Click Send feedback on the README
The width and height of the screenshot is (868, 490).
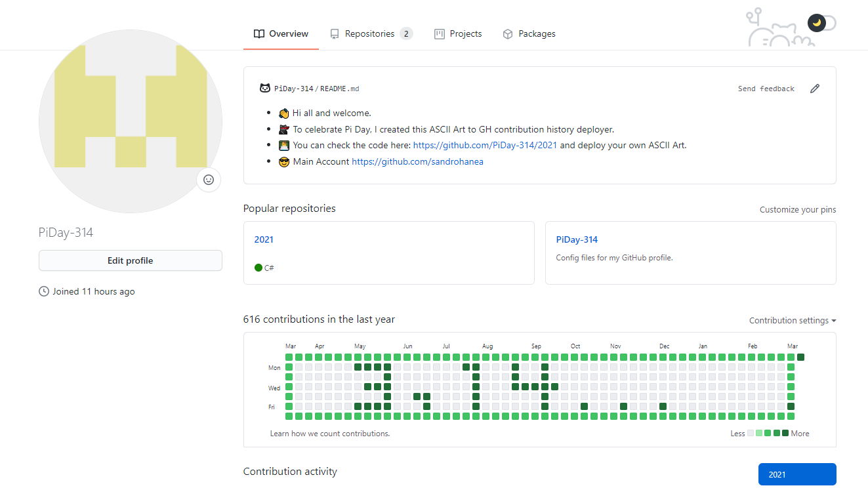[x=766, y=88]
